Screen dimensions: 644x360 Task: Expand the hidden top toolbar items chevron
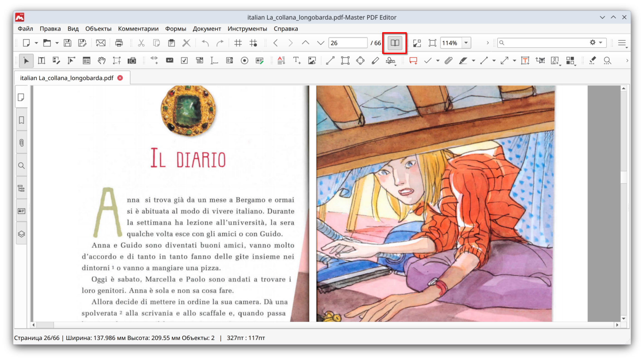point(488,43)
